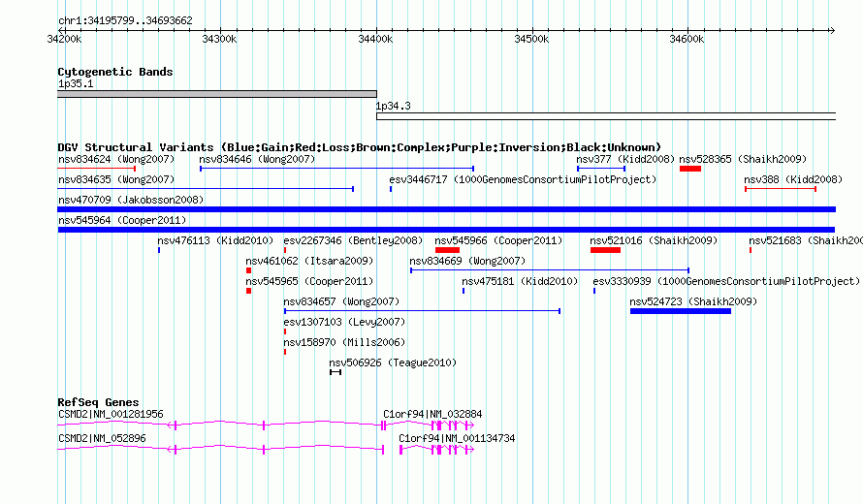Click the nsv528365 (Shaikh2009) red loss bar

690,169
